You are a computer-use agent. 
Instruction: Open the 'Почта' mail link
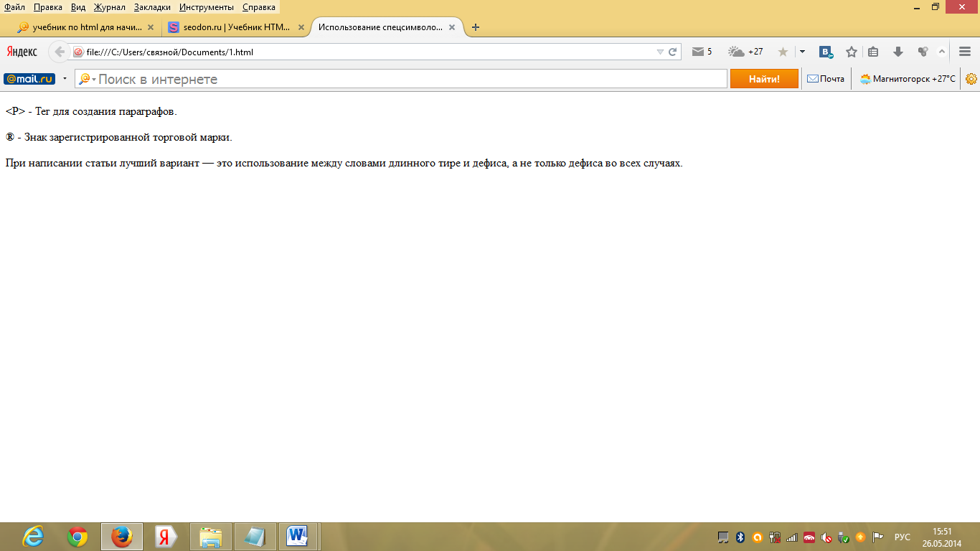826,79
